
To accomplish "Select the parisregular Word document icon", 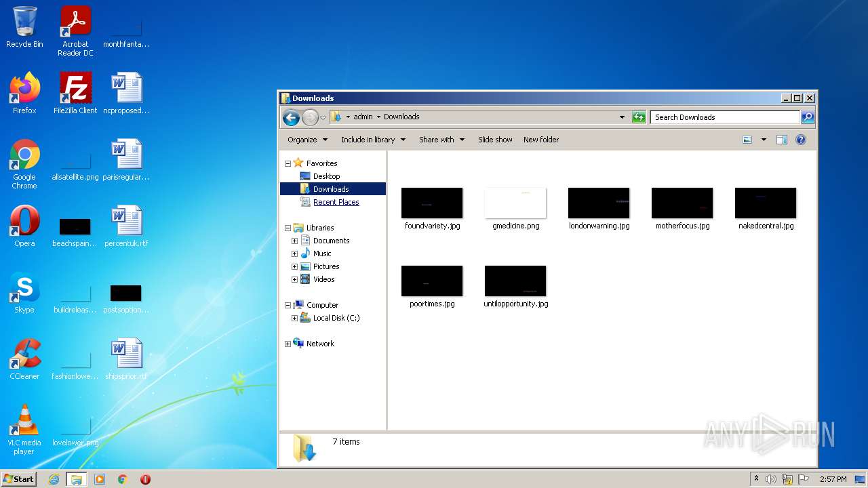I will click(x=126, y=160).
